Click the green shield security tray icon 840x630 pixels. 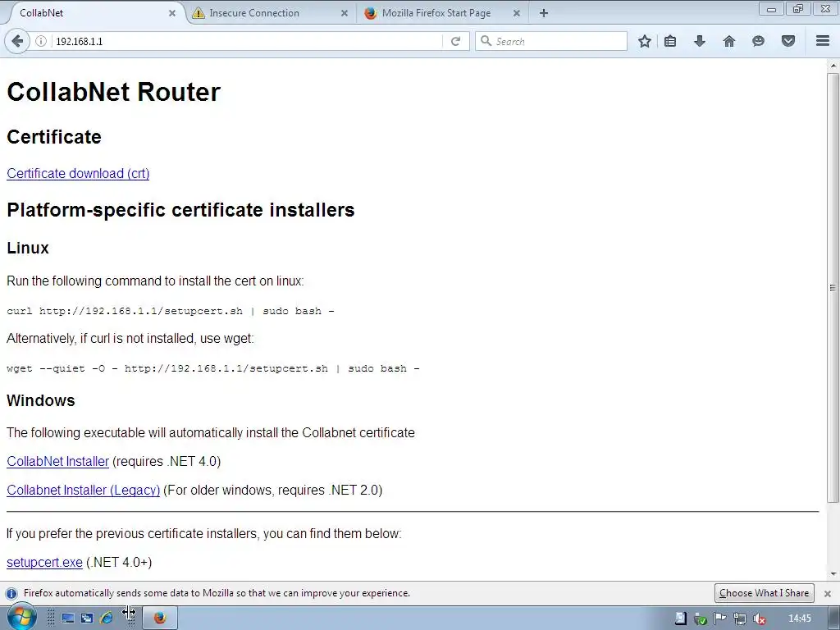point(701,619)
